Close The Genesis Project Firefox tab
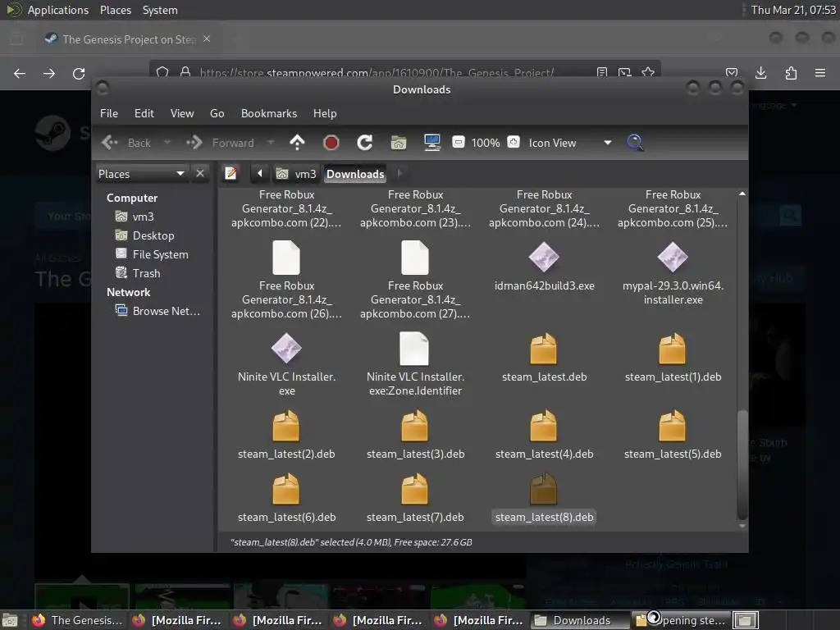This screenshot has width=840, height=630. click(207, 39)
